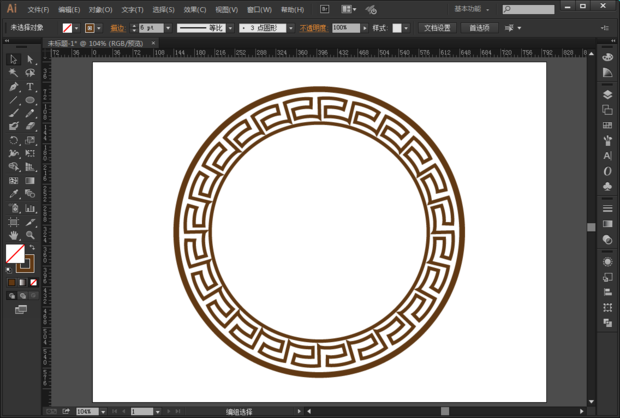The height and width of the screenshot is (418, 620).
Task: Select the Hand tool
Action: (14, 235)
